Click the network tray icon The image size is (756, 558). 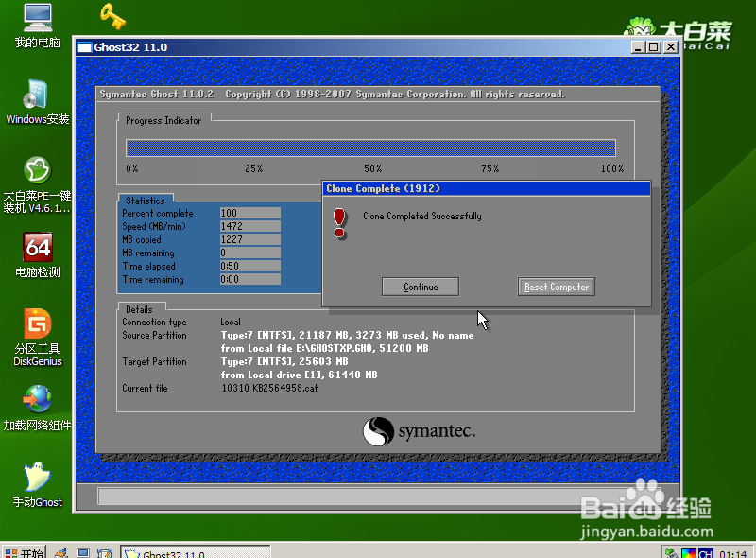click(x=671, y=553)
